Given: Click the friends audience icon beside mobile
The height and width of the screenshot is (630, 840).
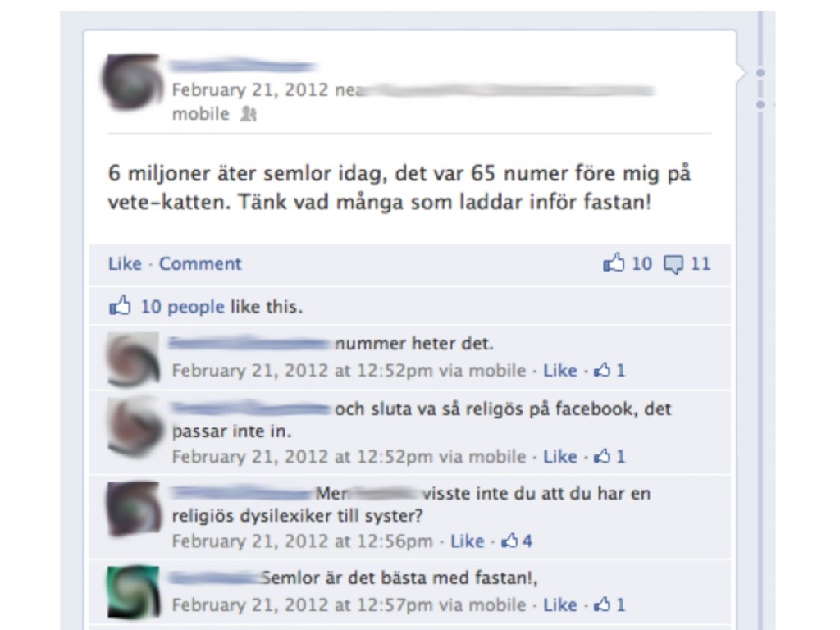Looking at the screenshot, I should 248,113.
